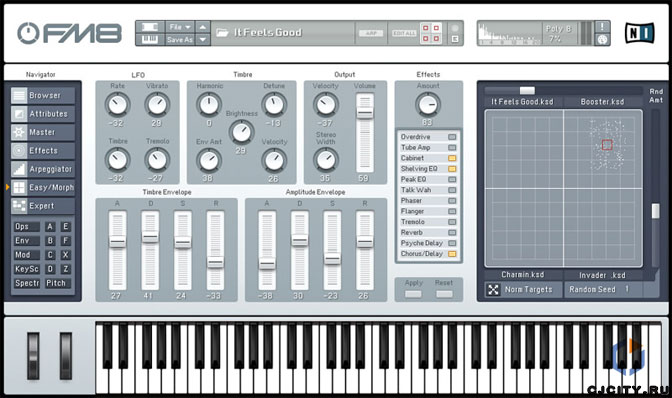
Task: Select the Arpeggiator staircase icon
Action: point(19,169)
